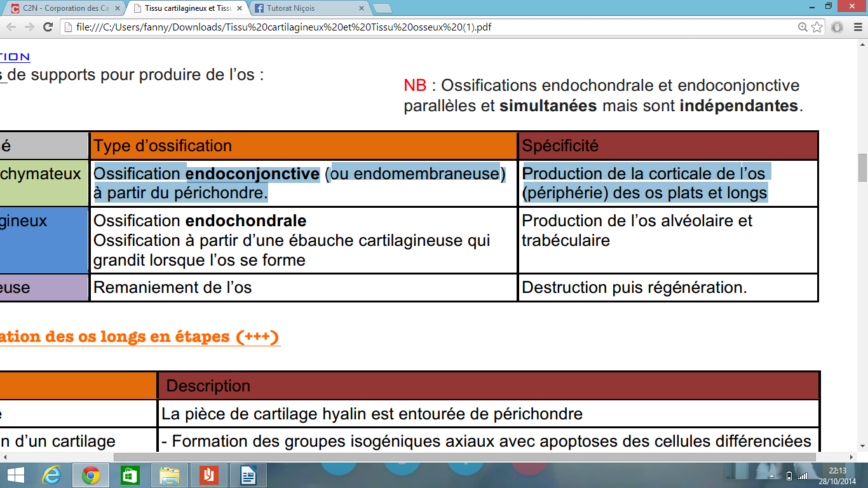The width and height of the screenshot is (868, 488).
Task: Click the extension icon beside the star
Action: (x=837, y=27)
